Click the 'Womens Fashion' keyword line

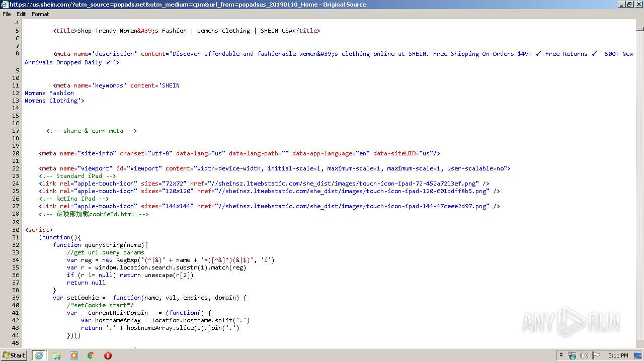click(49, 93)
